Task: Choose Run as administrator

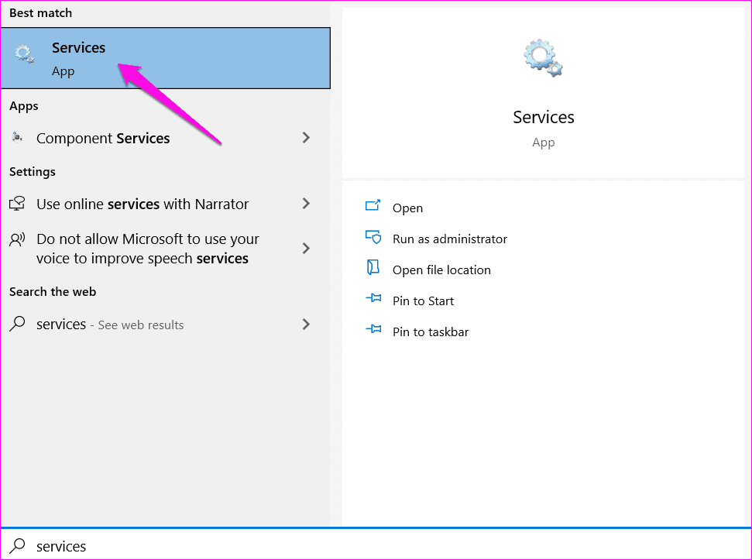Action: click(x=450, y=239)
